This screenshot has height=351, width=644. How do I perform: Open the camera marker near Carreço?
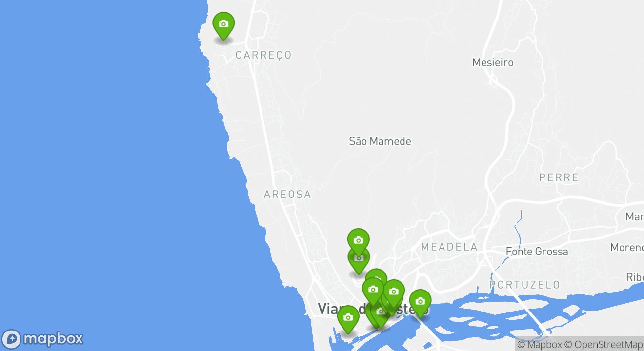[223, 24]
